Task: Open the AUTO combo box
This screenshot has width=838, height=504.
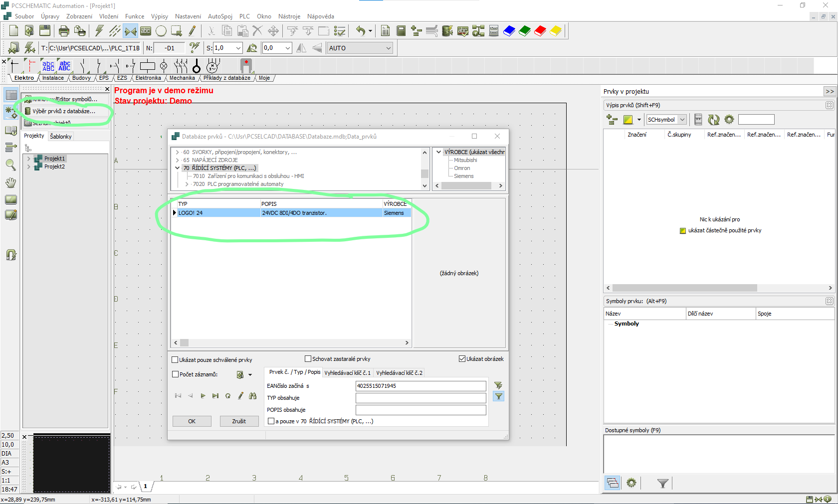Action: tap(388, 48)
